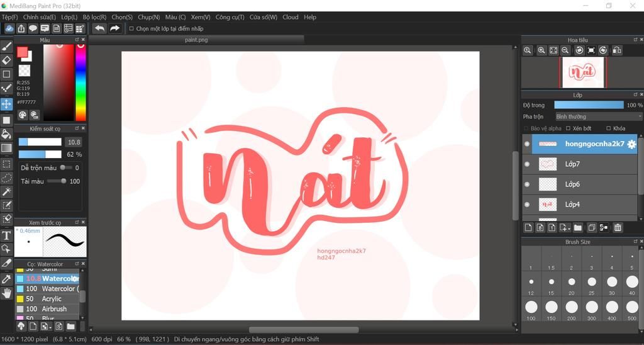Choose the brush size 500 preset
This screenshot has width=644, height=345.
(632, 310)
